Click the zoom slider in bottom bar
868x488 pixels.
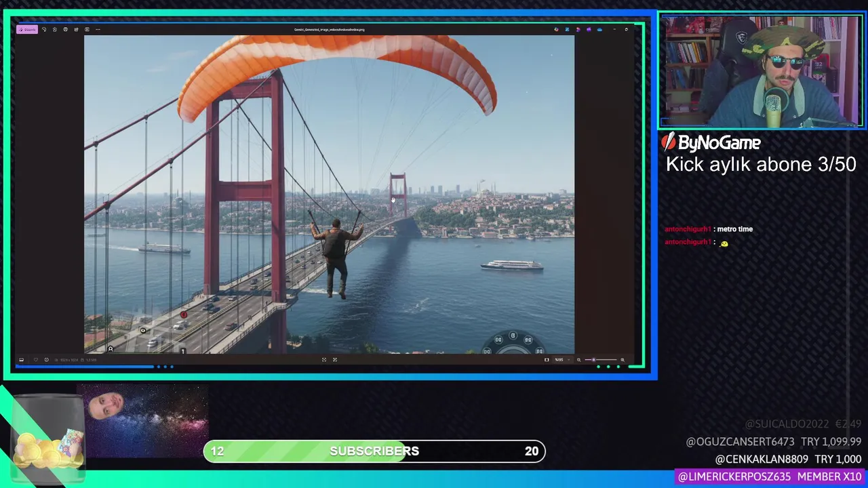(601, 360)
